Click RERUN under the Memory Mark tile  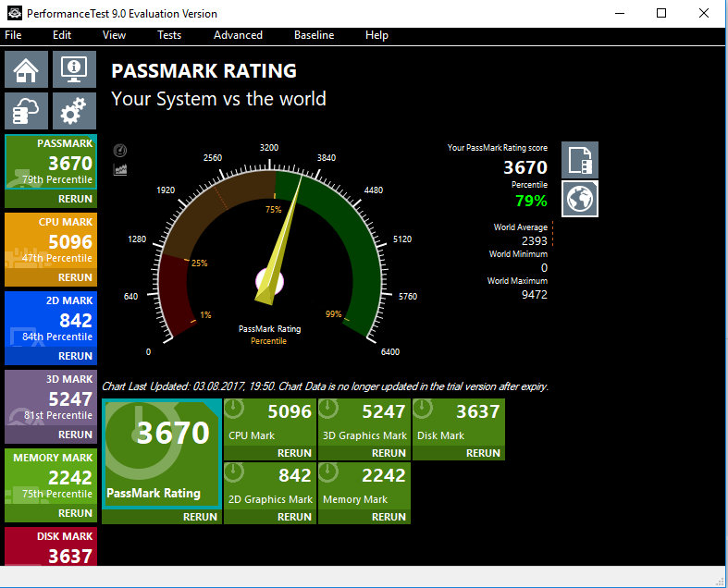pos(389,517)
